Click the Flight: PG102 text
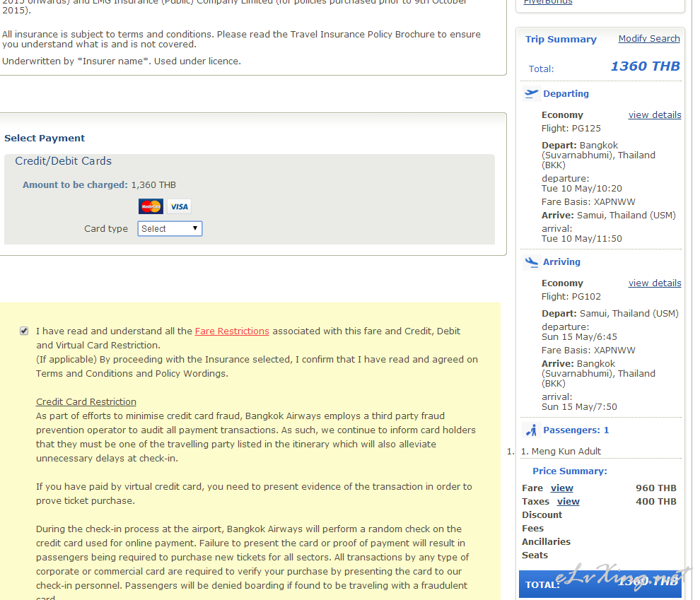Screen dimensions: 700x600 571,297
